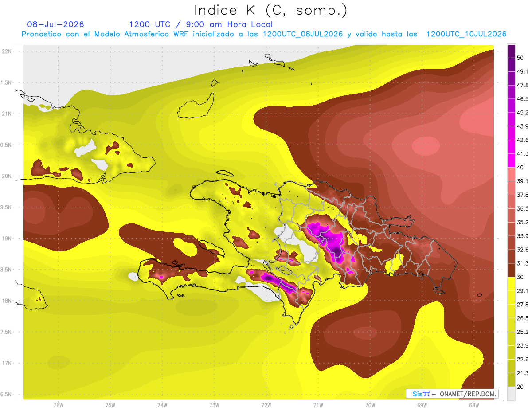Viewport: 532px width, 411px height.
Task: Click the colorbar value "25.2"
Action: pos(523,332)
